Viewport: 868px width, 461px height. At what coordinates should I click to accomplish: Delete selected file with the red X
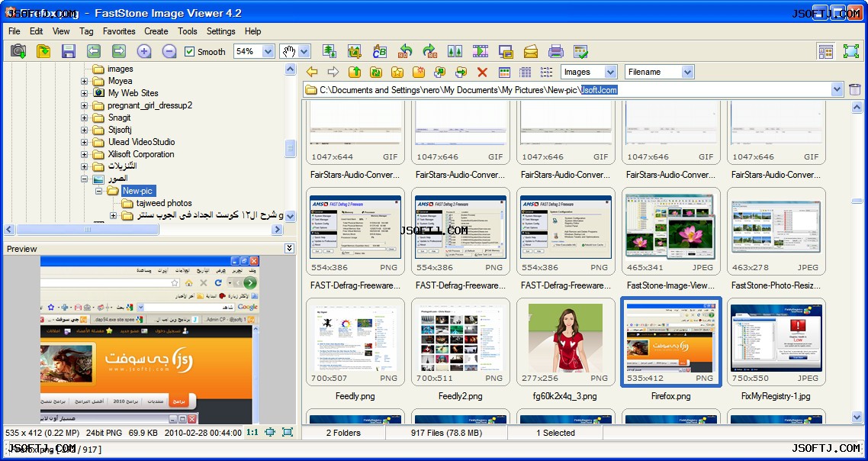pyautogui.click(x=482, y=72)
